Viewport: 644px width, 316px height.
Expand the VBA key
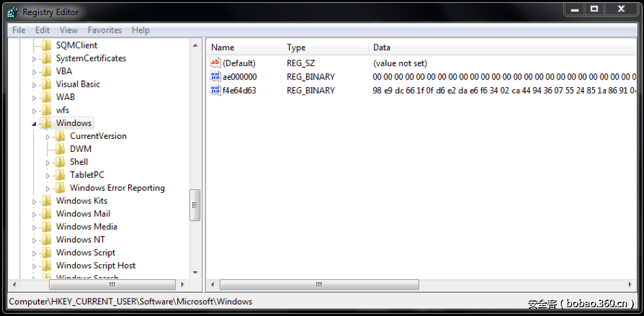point(35,72)
